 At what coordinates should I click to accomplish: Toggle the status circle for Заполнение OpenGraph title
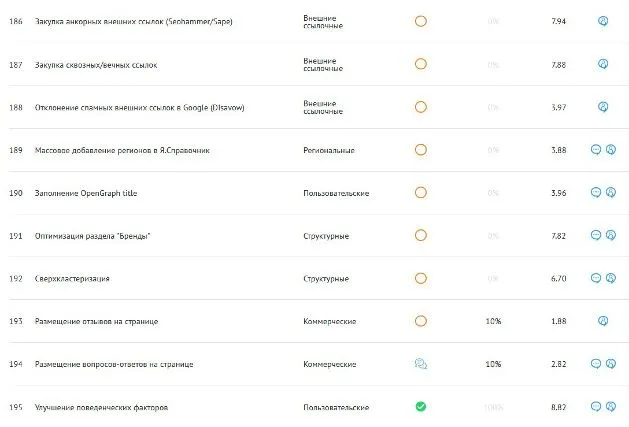click(x=421, y=193)
